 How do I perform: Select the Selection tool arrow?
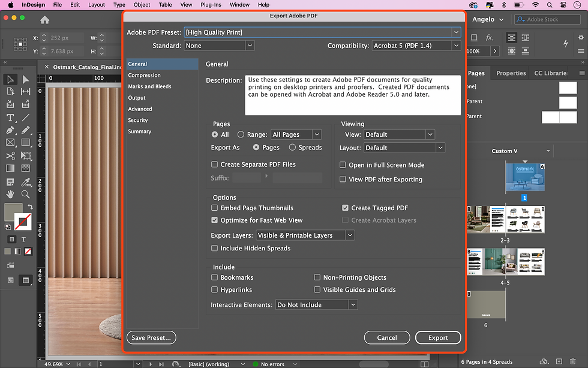(10, 79)
